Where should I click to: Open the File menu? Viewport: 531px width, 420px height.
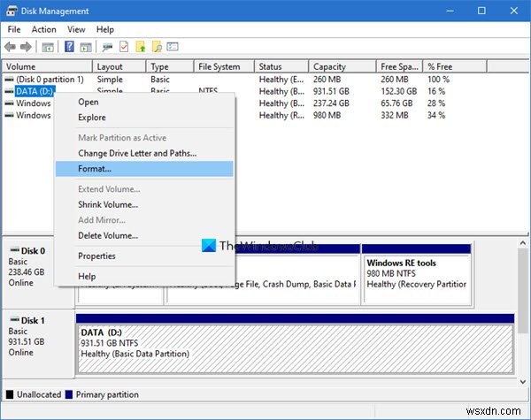[x=14, y=29]
